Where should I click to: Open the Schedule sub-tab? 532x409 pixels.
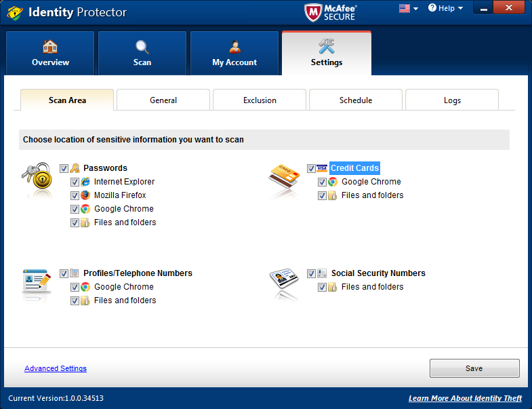coord(356,100)
